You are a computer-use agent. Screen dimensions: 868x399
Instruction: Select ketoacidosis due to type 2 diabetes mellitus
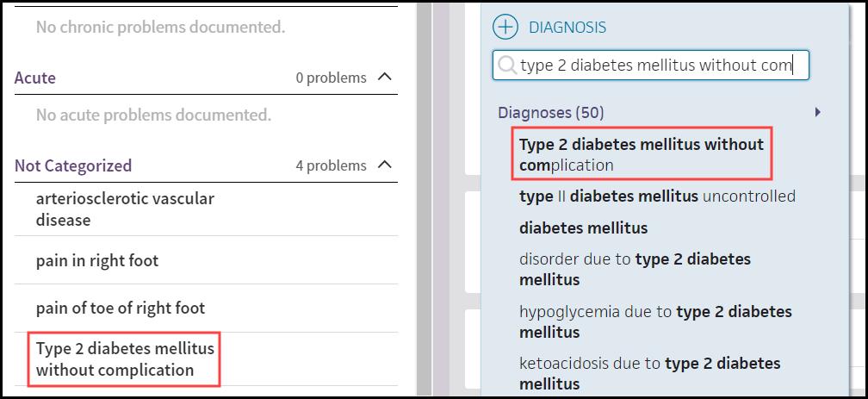650,373
